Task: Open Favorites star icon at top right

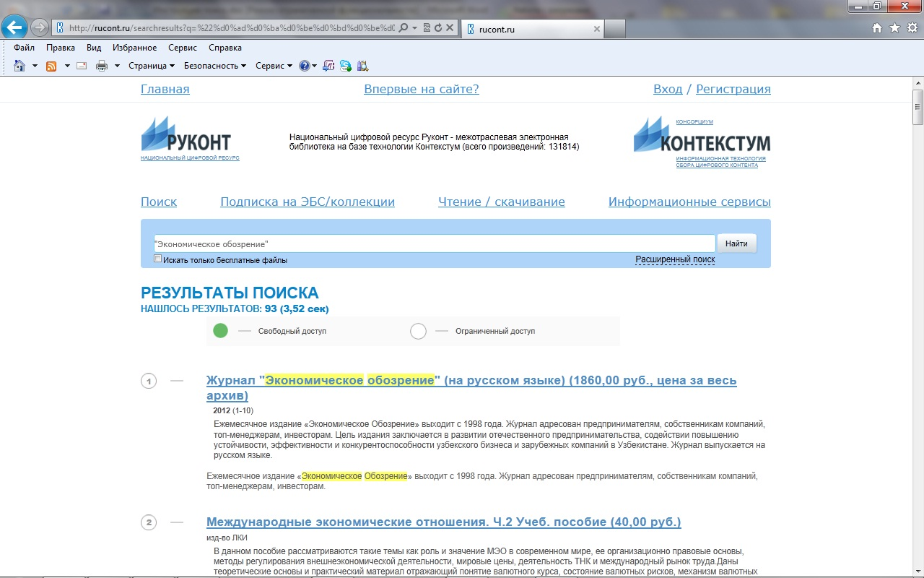Action: pyautogui.click(x=894, y=28)
